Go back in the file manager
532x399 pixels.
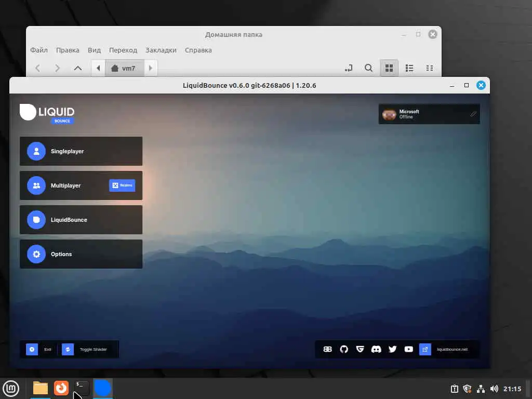(x=37, y=68)
